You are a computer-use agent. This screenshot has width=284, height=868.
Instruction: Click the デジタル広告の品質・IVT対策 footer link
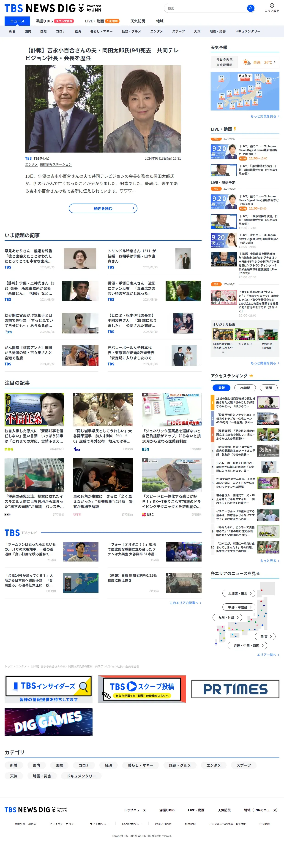(x=227, y=824)
